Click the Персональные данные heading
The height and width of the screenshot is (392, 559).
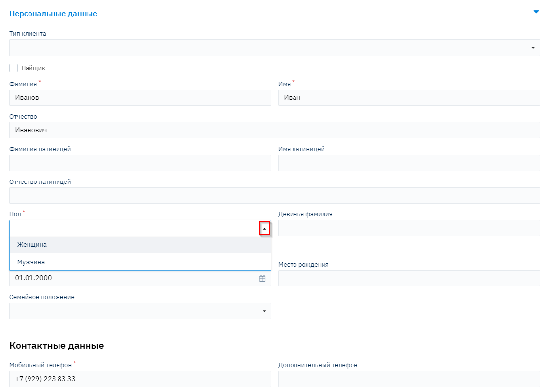click(x=53, y=14)
